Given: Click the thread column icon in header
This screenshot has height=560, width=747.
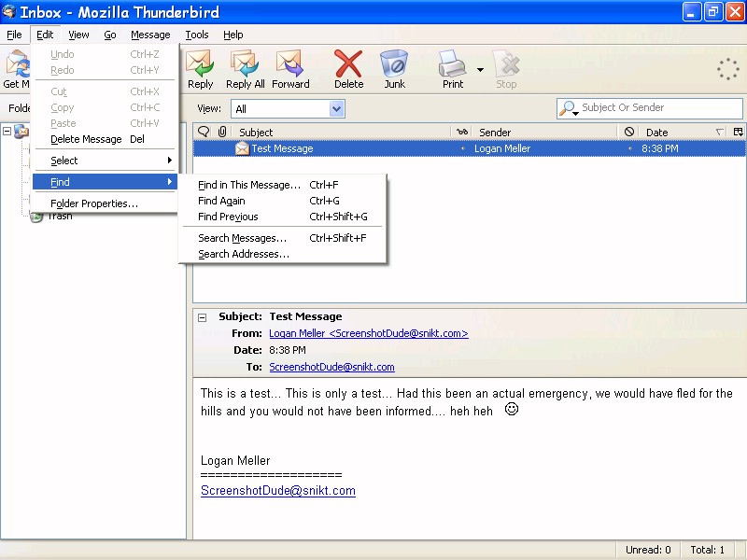Looking at the screenshot, I should 204,132.
